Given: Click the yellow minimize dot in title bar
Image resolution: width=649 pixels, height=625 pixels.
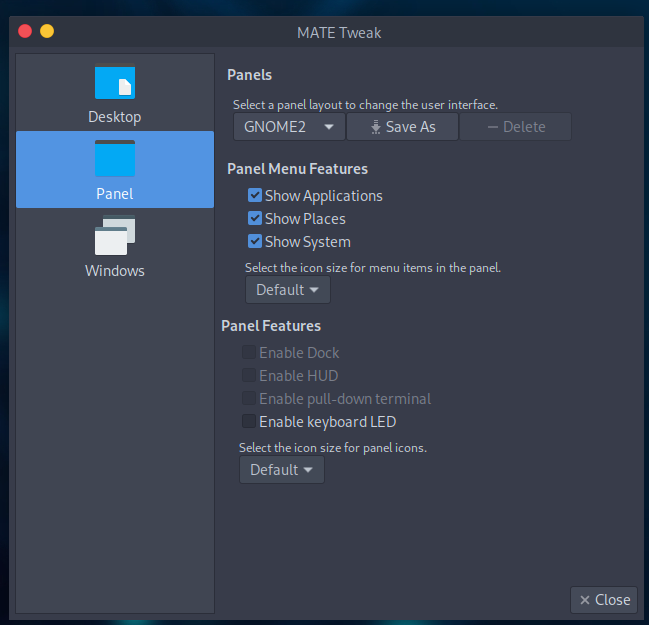Looking at the screenshot, I should coord(47,32).
